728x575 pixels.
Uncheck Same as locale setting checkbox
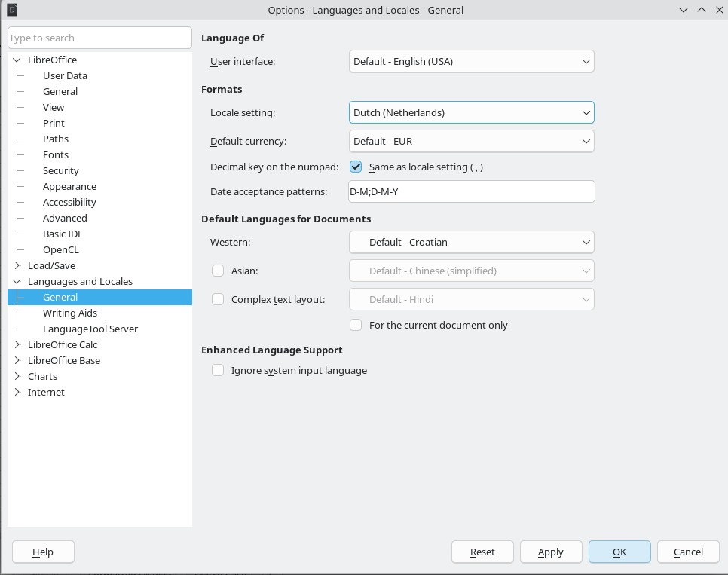pyautogui.click(x=356, y=167)
